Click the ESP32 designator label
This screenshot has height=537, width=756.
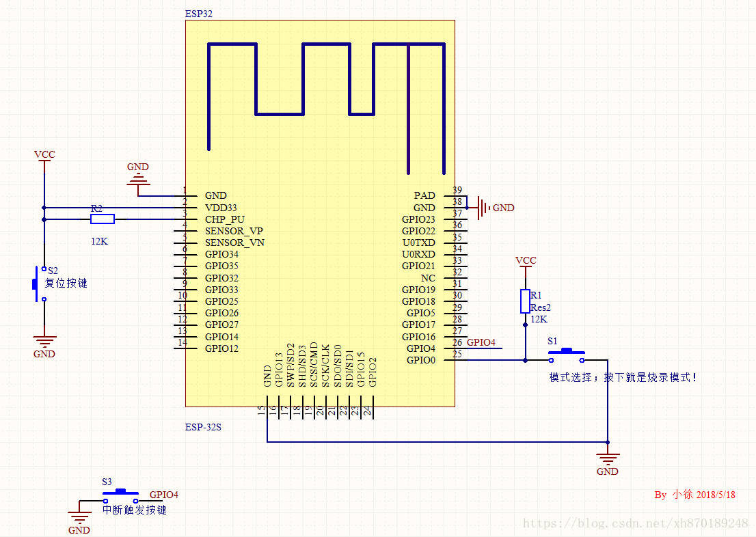click(x=199, y=14)
